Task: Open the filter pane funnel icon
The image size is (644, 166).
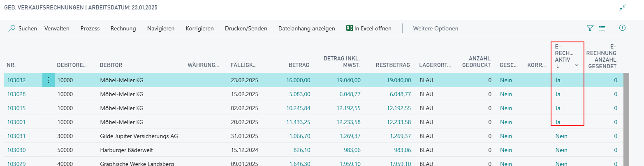Action: point(590,28)
